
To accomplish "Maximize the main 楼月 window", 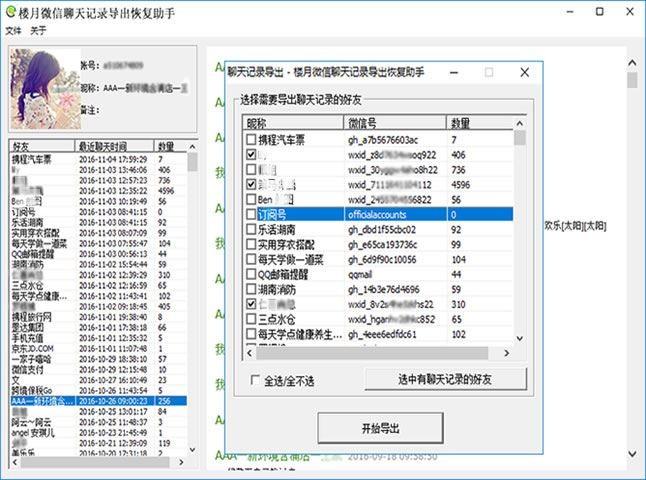I will [600, 12].
